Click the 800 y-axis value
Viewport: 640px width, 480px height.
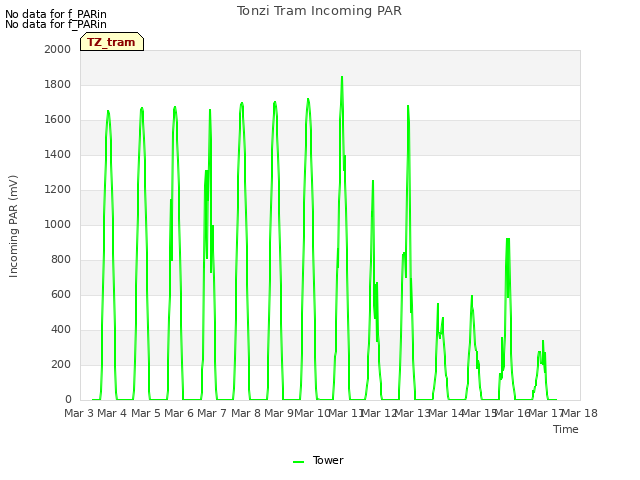click(x=61, y=260)
